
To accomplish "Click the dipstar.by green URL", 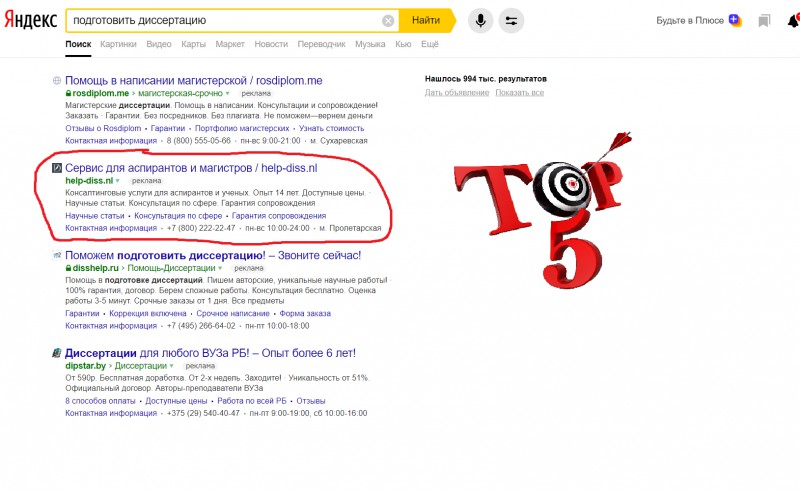I will point(85,366).
